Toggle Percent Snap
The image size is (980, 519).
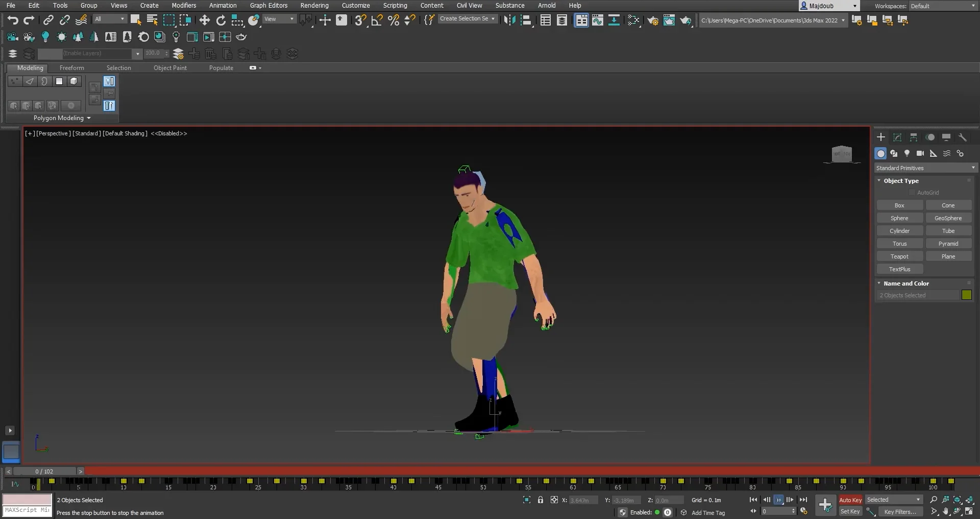(394, 20)
